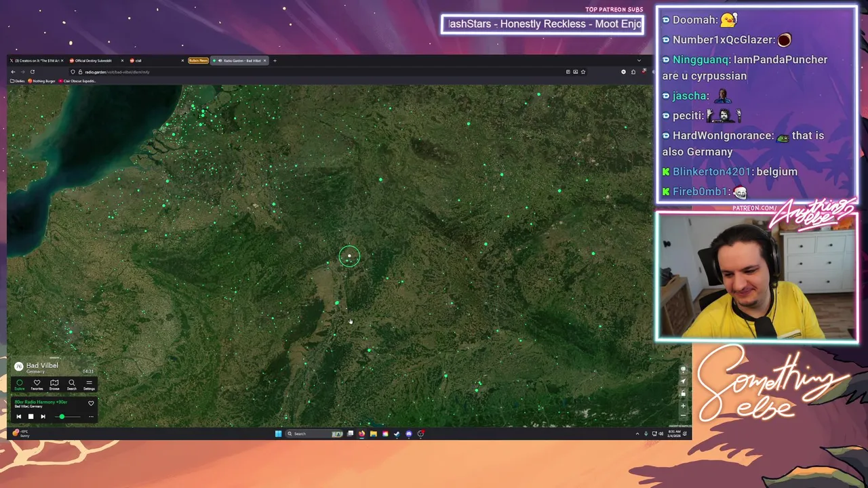Screen dimensions: 868x488
Task: Switch to Creators on X browser tab
Action: [x=36, y=60]
